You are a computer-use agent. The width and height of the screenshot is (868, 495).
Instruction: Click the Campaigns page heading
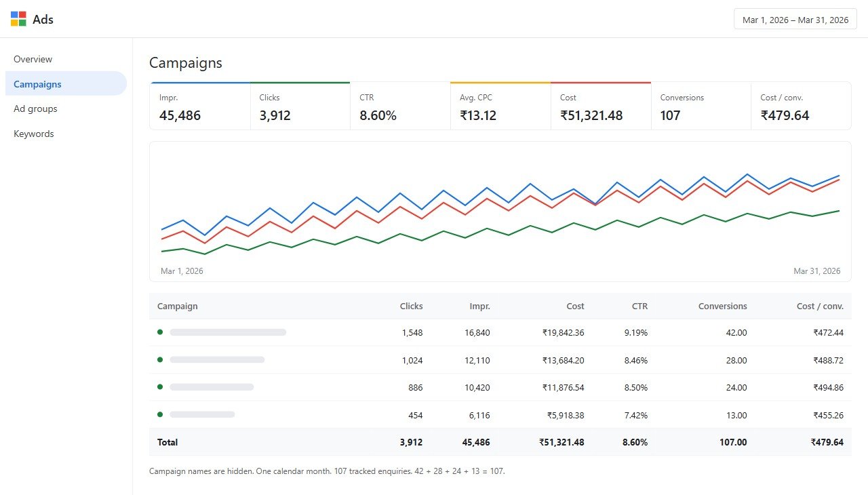point(186,63)
